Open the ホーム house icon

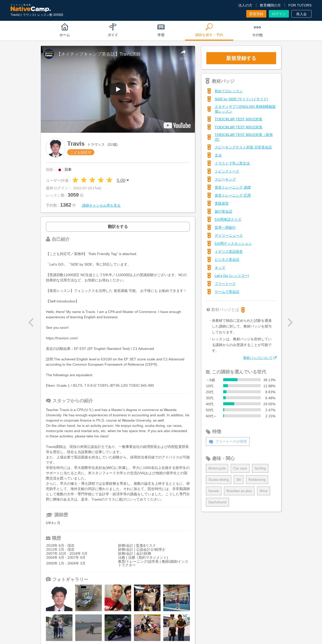click(65, 27)
